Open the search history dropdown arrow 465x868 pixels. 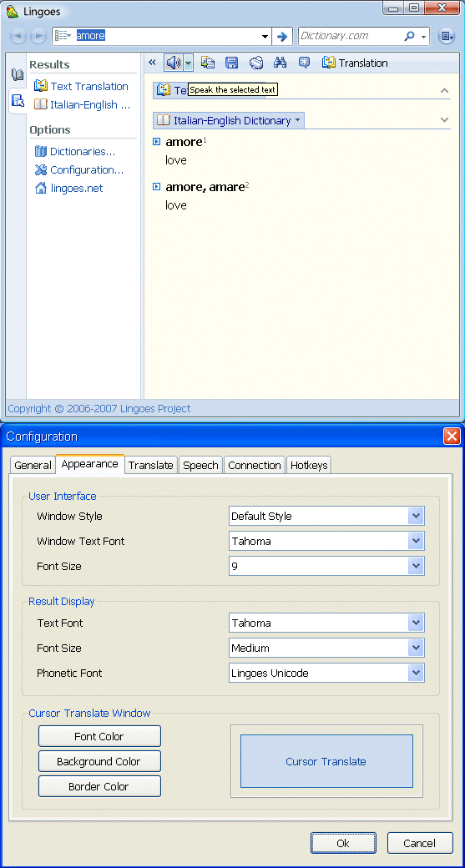265,37
